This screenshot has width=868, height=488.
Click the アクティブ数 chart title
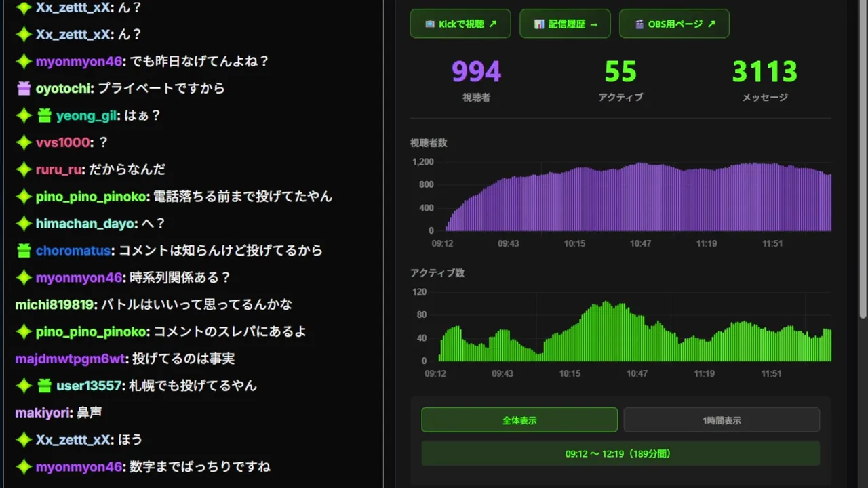click(437, 273)
